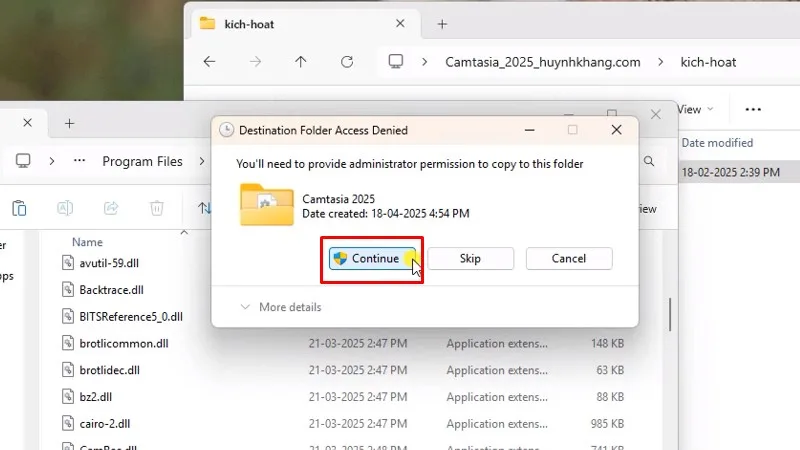This screenshot has width=800, height=450.
Task: Click the Rename icon in the toolbar
Action: (65, 208)
